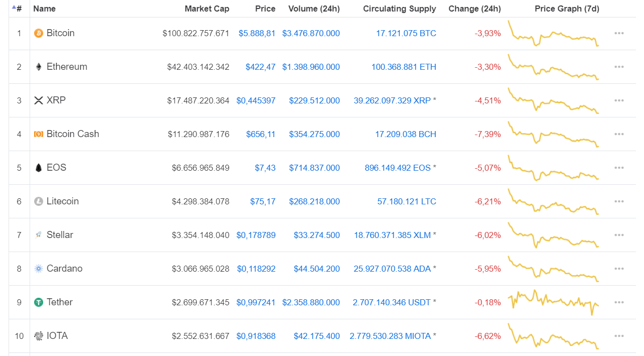
Task: Open the three-dot menu on the Litecoin row
Action: tap(619, 201)
